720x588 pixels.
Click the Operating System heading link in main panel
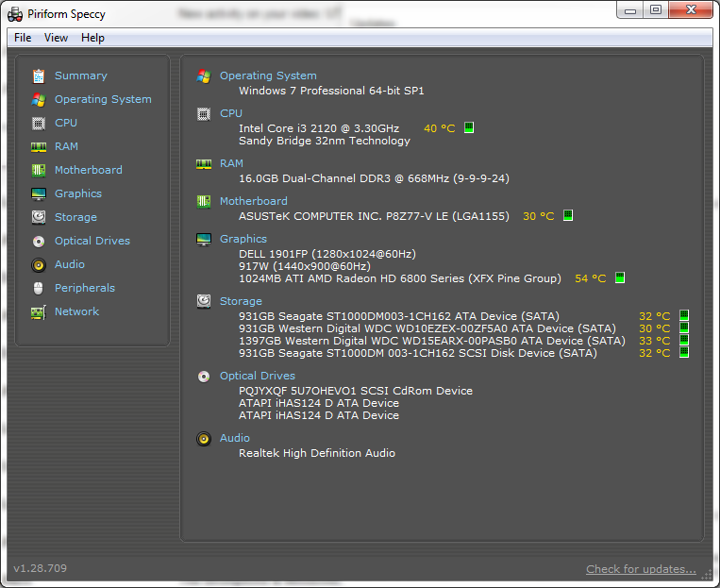(x=268, y=76)
